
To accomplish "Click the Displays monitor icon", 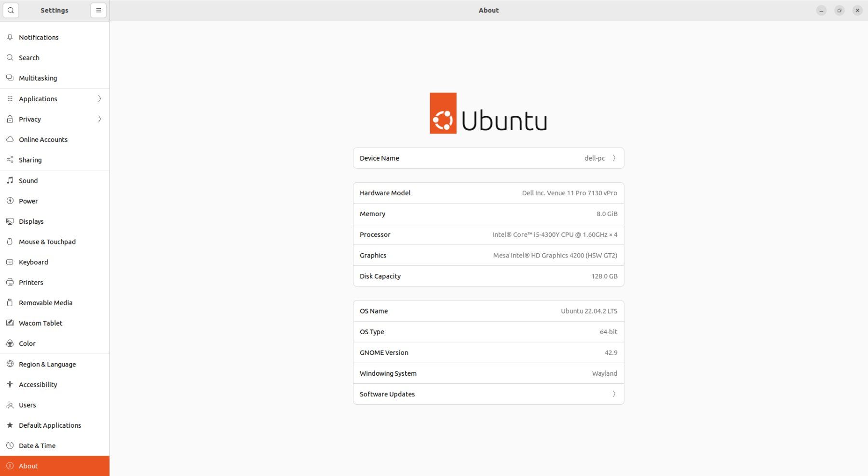I will pyautogui.click(x=10, y=221).
